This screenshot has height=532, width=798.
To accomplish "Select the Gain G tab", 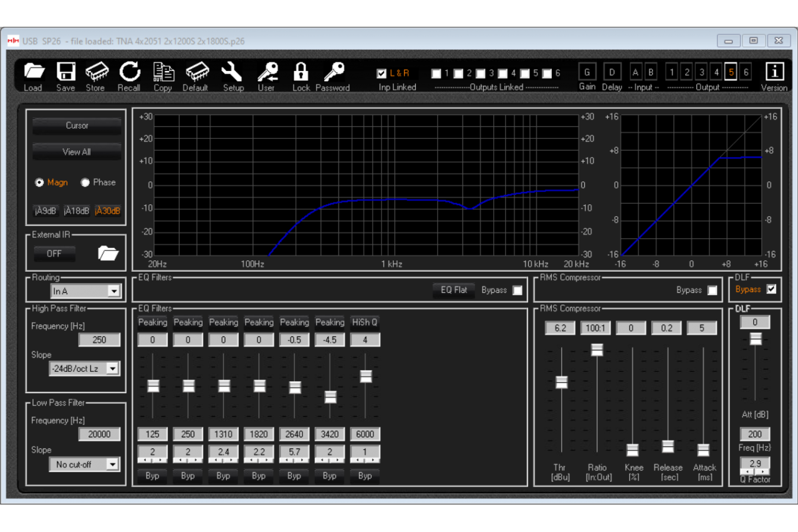I will pos(587,72).
